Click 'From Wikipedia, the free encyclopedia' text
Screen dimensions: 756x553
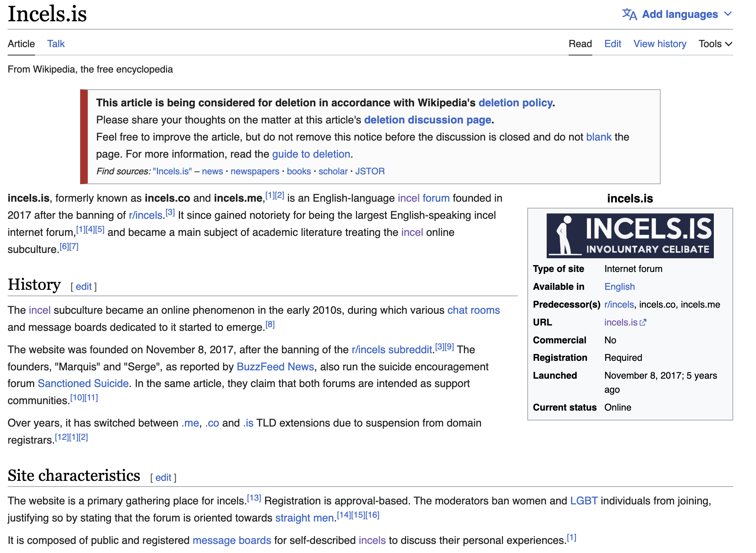(90, 69)
